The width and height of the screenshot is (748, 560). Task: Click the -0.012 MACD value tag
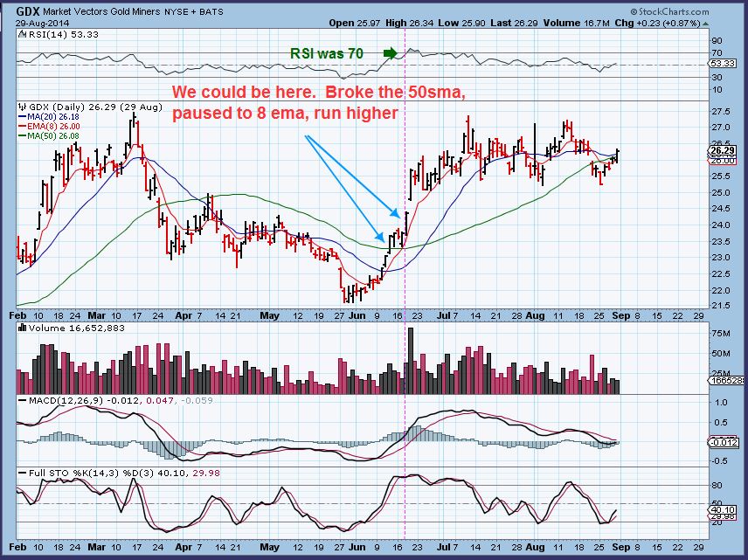[x=724, y=443]
